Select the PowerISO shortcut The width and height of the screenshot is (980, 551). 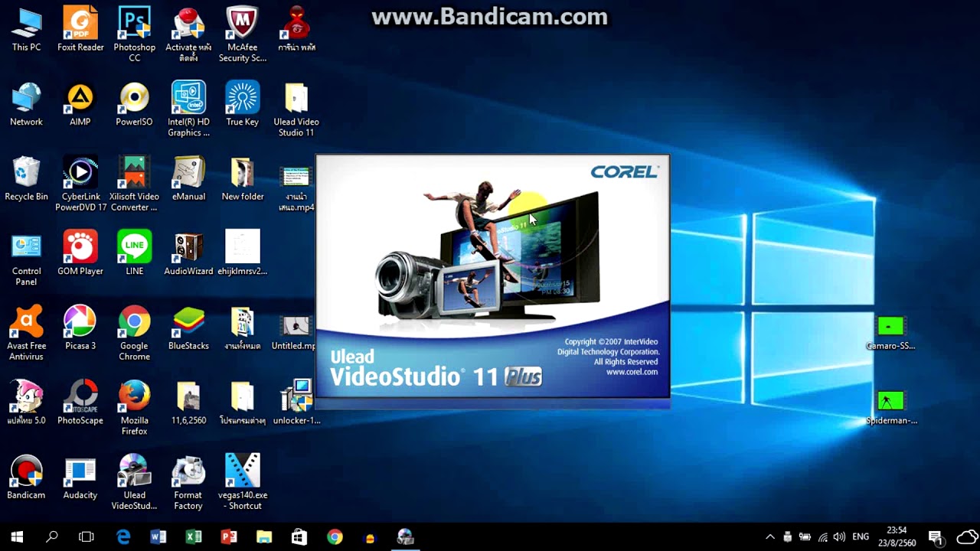(x=134, y=105)
